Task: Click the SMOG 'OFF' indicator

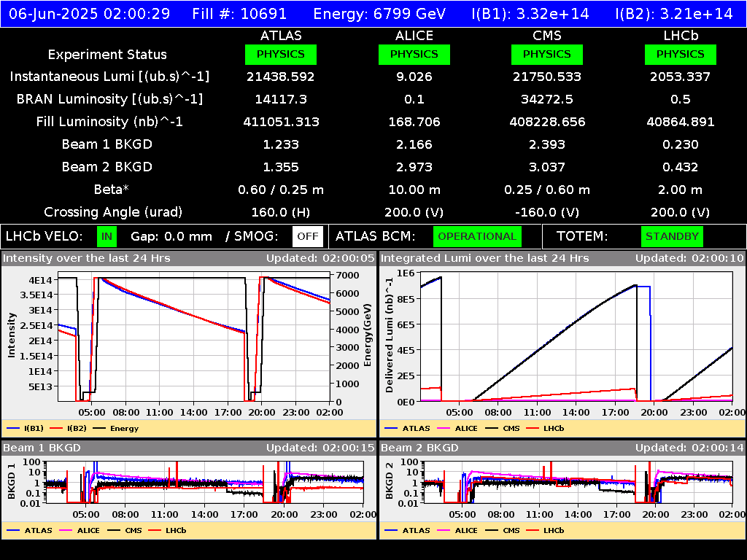Action: point(308,236)
